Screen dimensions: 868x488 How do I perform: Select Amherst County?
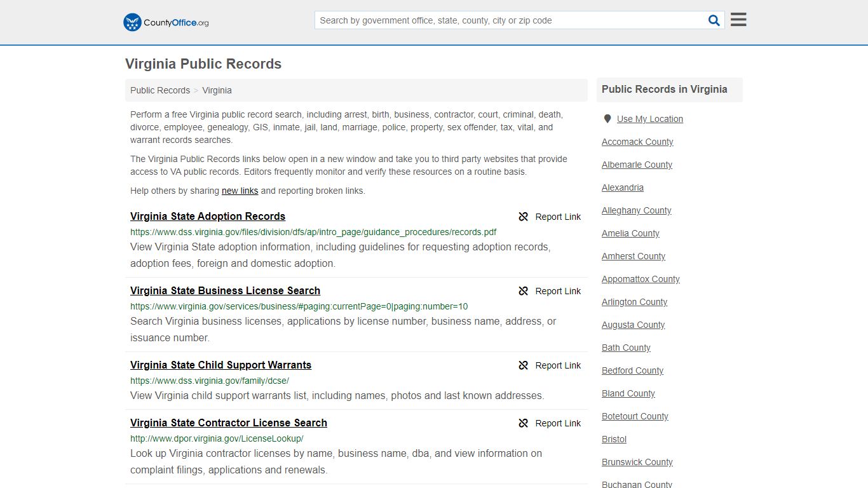point(634,256)
